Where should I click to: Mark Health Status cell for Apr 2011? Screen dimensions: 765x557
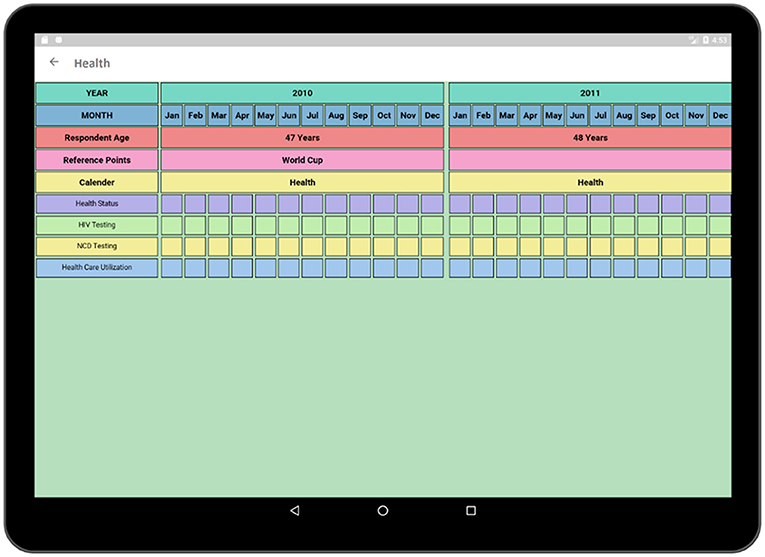pos(530,204)
